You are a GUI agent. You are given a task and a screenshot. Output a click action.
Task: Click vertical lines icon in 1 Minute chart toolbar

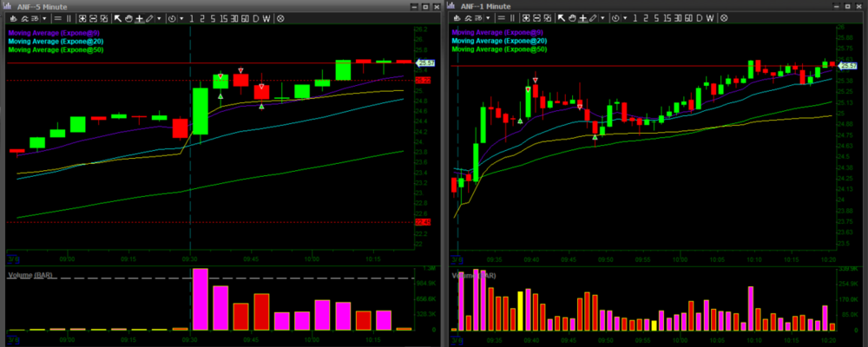[512, 17]
